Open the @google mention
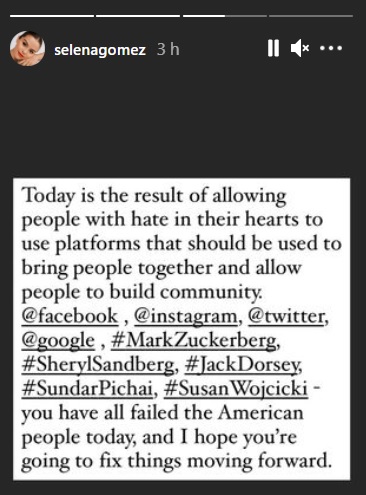This screenshot has width=366, height=495. coord(58,341)
